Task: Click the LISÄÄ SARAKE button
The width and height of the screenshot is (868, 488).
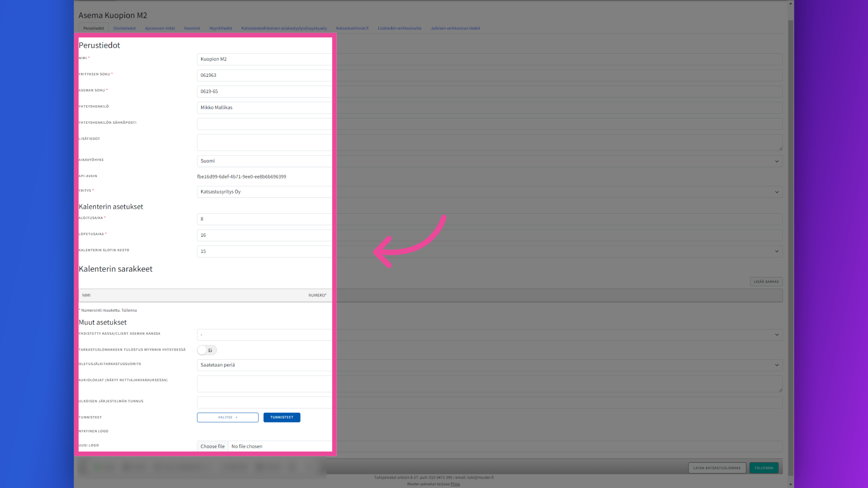Action: click(x=766, y=281)
